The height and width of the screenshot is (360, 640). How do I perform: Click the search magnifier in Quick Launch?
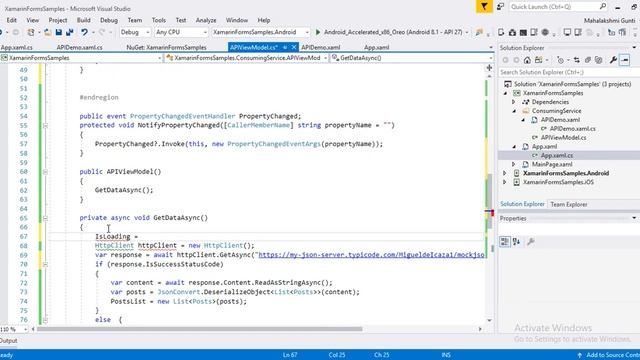coord(602,7)
